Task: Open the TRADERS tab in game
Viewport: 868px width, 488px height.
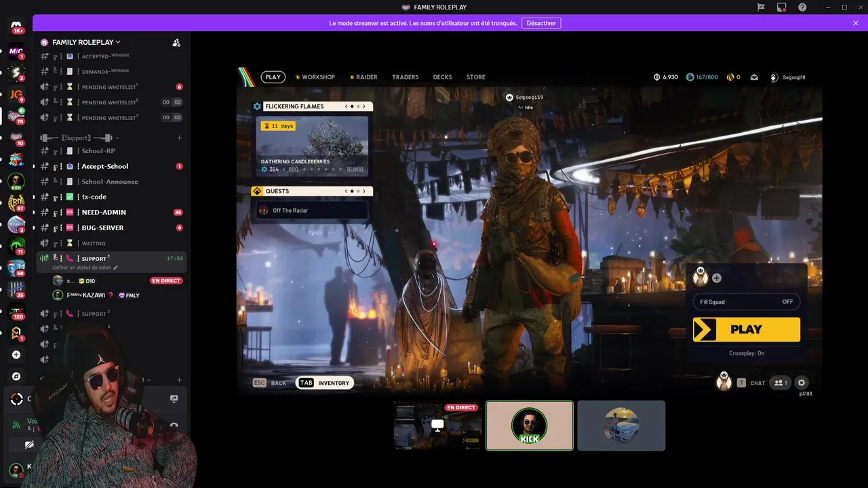Action: point(406,77)
